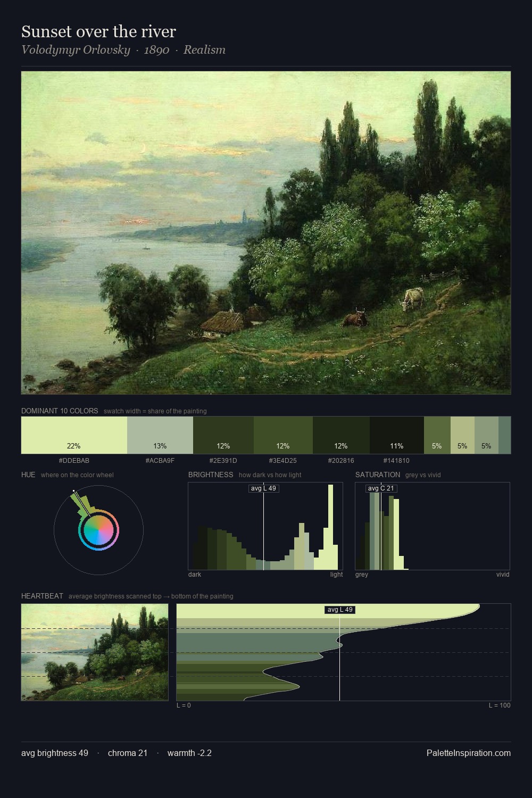
Task: Click the hex code #3E4D25
Action: point(283,461)
